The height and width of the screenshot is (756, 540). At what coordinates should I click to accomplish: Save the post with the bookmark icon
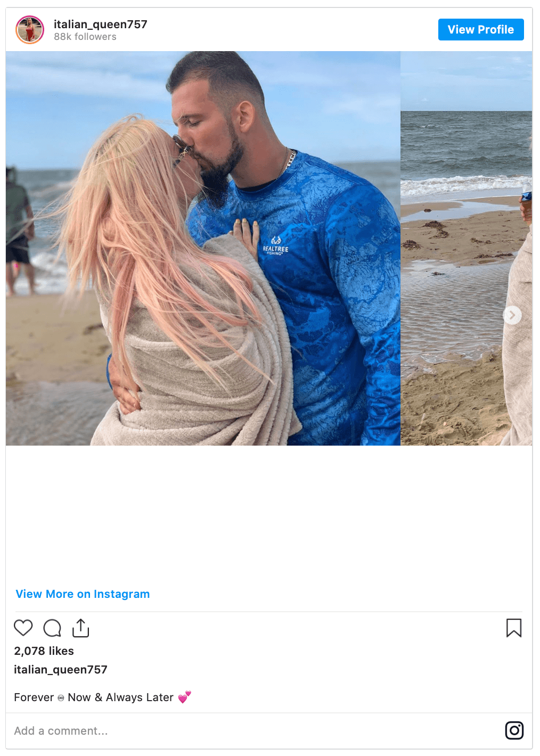click(x=514, y=628)
